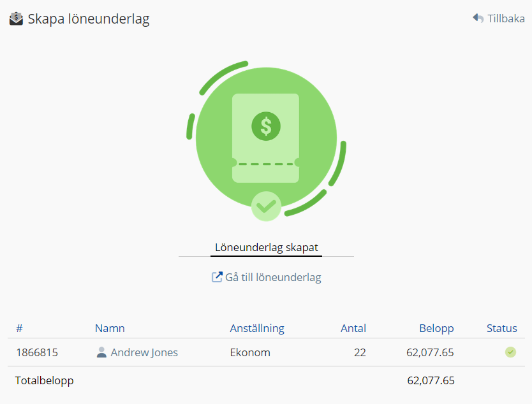Click the payroll icon beside Skapa löneunderlag
The height and width of the screenshot is (404, 532).
16,19
